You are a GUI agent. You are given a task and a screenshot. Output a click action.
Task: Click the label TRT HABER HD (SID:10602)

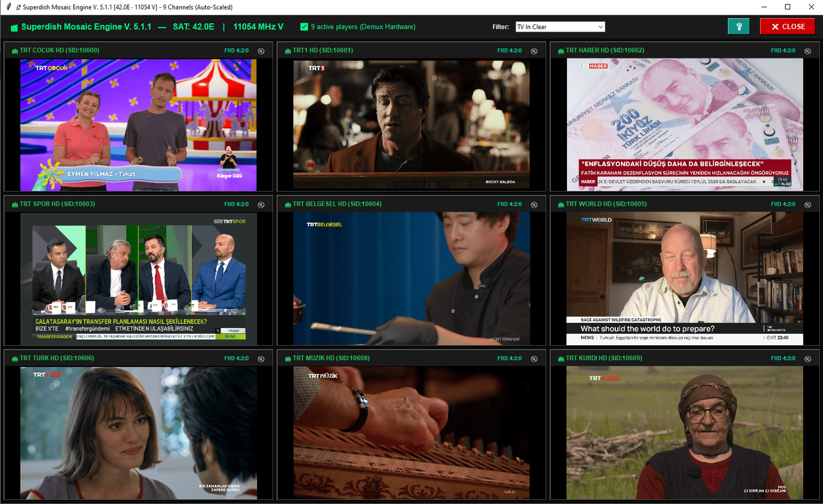point(605,50)
